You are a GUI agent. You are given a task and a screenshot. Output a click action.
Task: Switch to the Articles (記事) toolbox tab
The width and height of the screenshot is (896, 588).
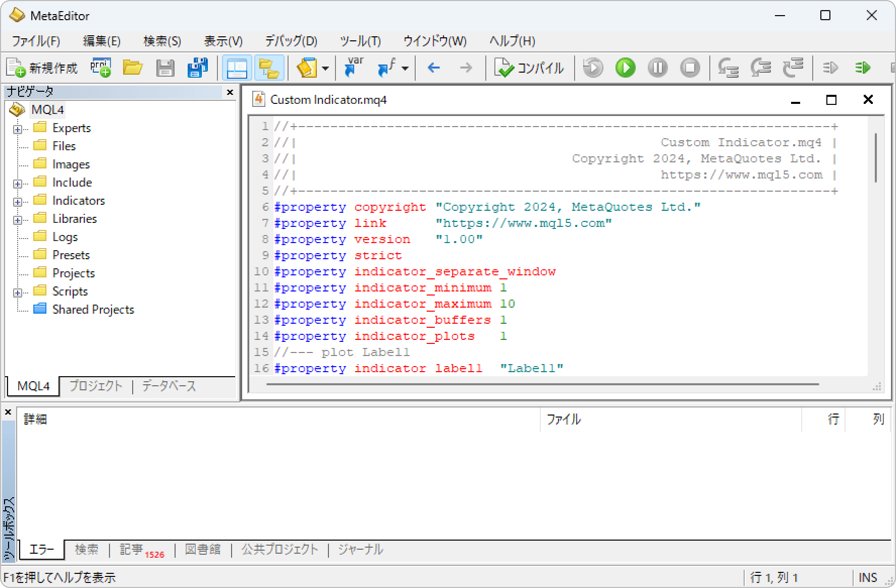[x=142, y=549]
